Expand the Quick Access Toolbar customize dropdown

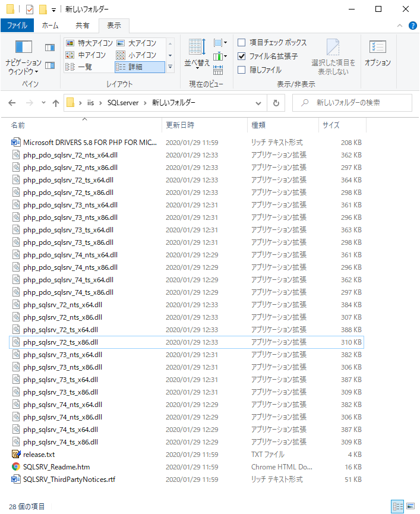point(53,10)
